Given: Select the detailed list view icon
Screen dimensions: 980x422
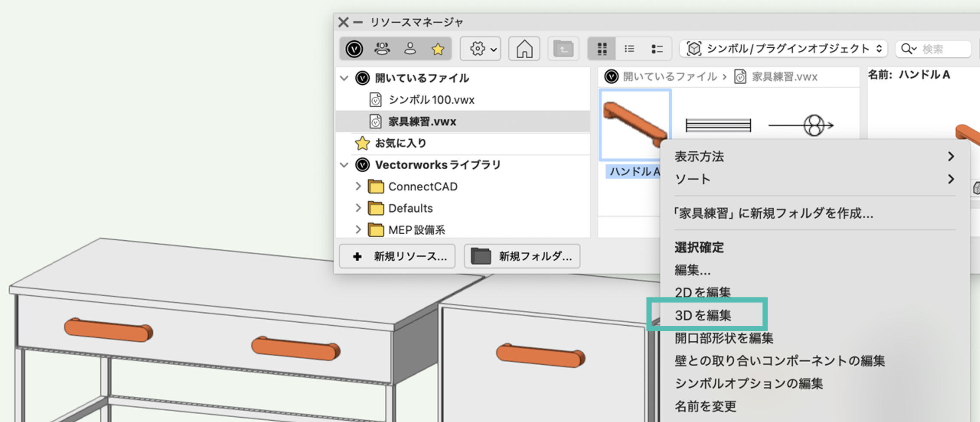Looking at the screenshot, I should click(x=657, y=49).
